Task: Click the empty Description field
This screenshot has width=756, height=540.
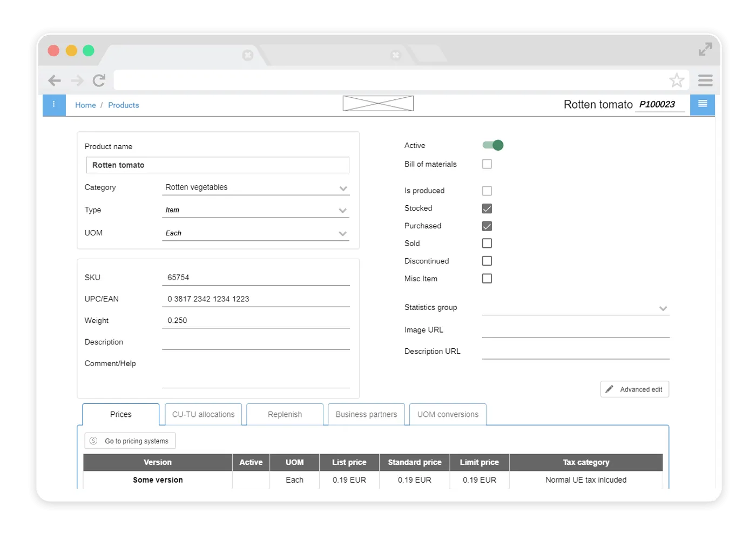Action: [x=256, y=342]
